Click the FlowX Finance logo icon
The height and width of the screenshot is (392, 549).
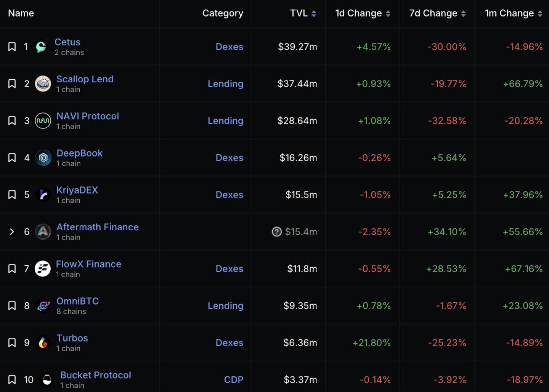click(x=43, y=269)
